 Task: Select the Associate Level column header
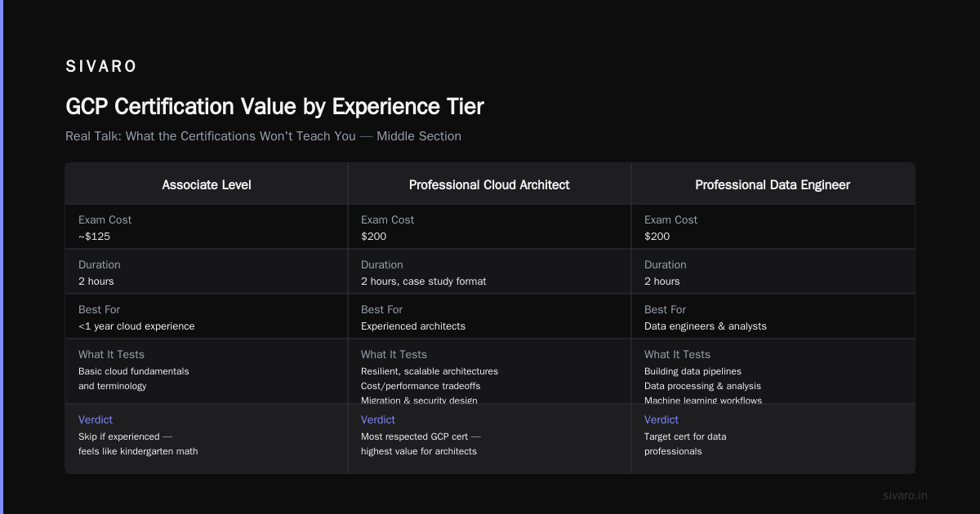pyautogui.click(x=207, y=185)
